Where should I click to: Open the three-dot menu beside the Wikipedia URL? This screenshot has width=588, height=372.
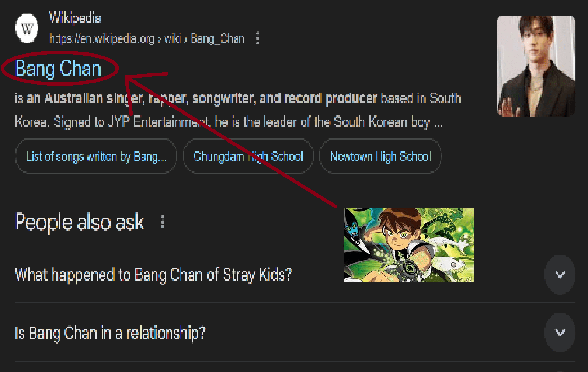pyautogui.click(x=257, y=38)
